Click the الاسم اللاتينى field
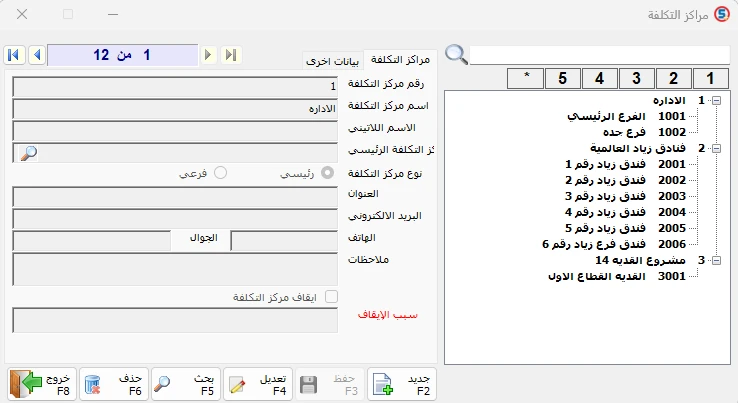Screen dimensions: 738x403 point(175,131)
